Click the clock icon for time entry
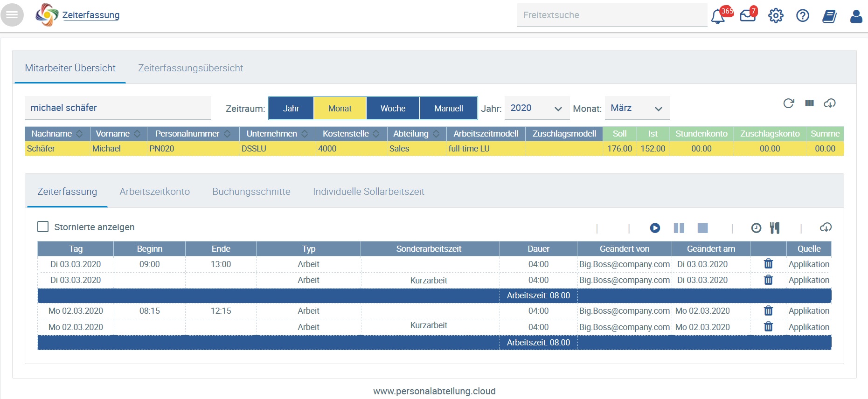The image size is (868, 399). 757,228
